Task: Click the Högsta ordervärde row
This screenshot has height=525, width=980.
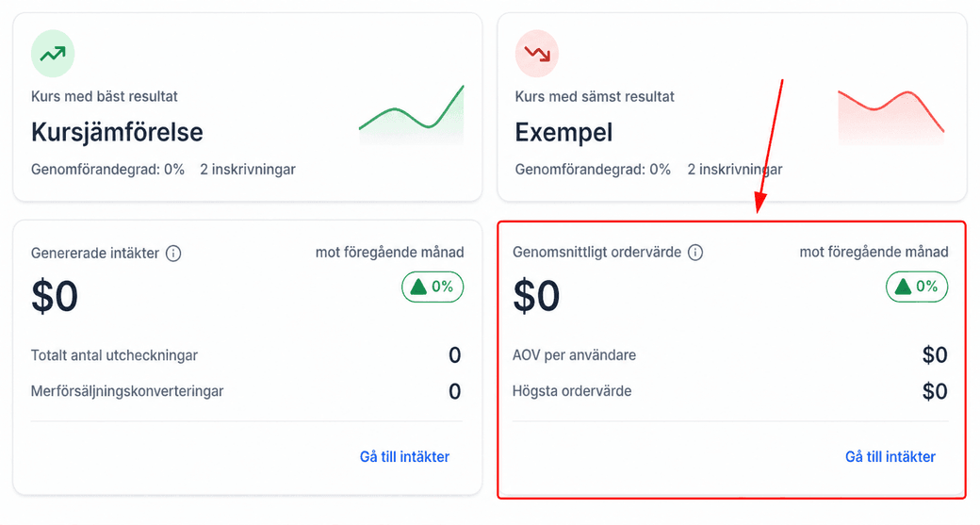Action: [730, 391]
